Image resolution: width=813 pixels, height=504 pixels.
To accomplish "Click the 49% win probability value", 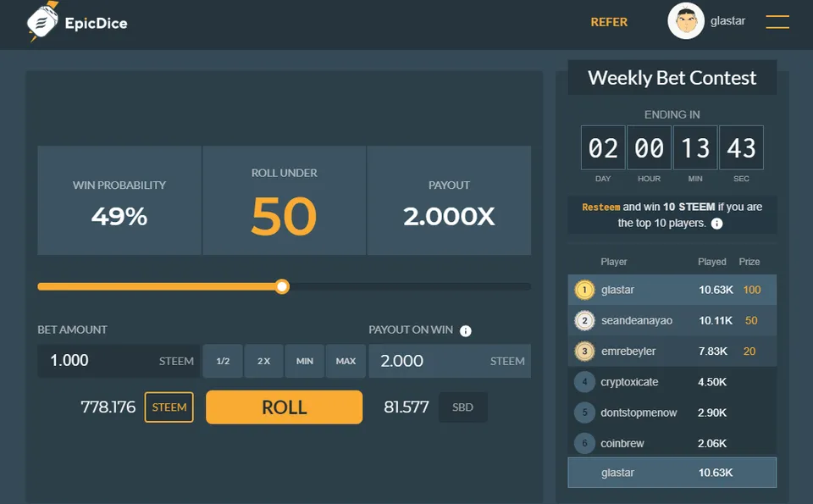I will [x=119, y=216].
